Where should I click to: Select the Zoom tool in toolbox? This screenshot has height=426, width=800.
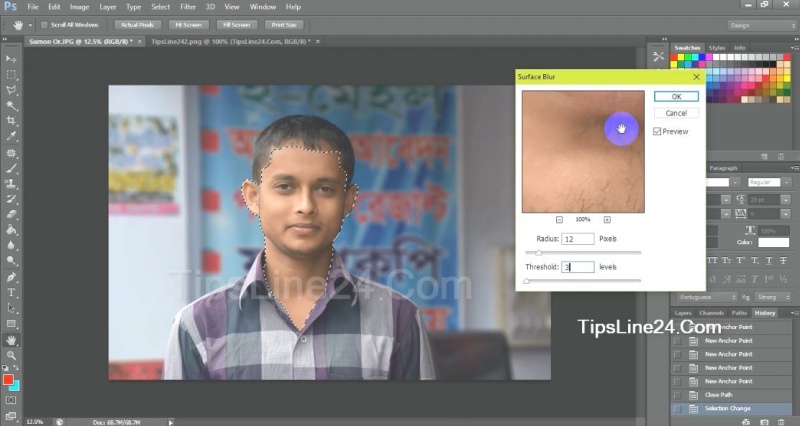tap(11, 355)
